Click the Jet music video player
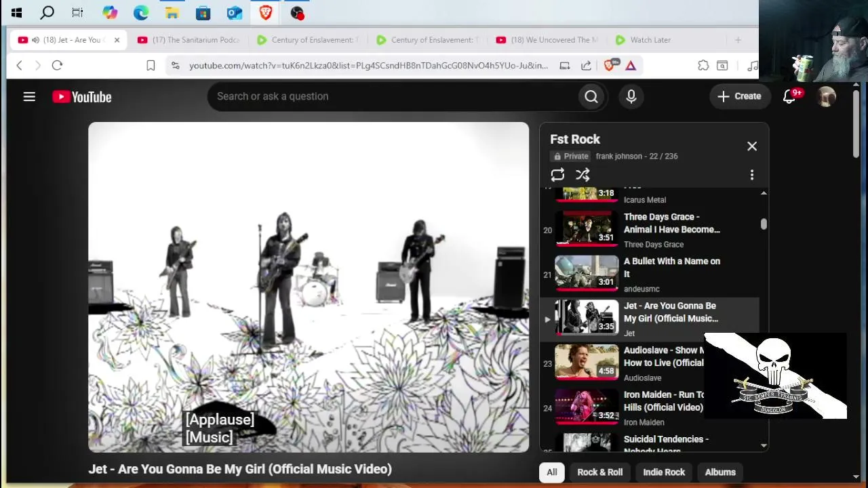The image size is (868, 488). pos(309,287)
